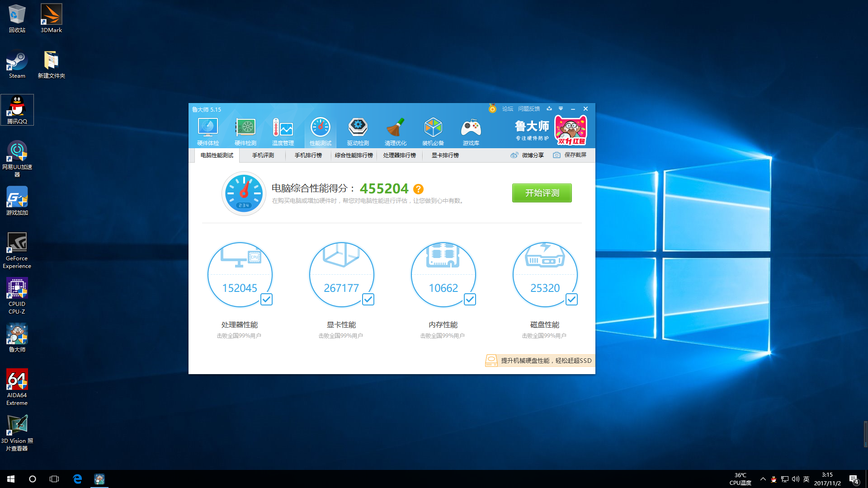868x488 pixels.
Task: Click the 提升机械硬盘性能 SSD promo banner
Action: click(x=540, y=361)
